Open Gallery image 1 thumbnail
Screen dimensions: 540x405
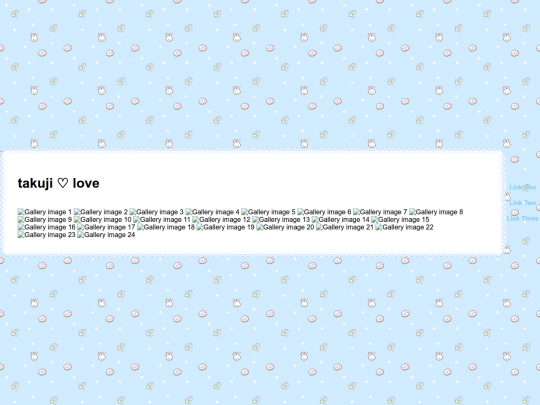(45, 212)
